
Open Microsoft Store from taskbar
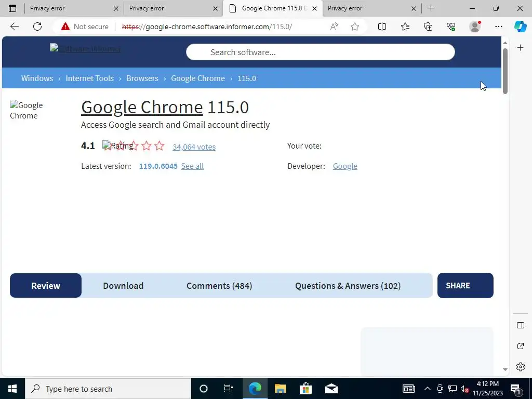pyautogui.click(x=305, y=389)
